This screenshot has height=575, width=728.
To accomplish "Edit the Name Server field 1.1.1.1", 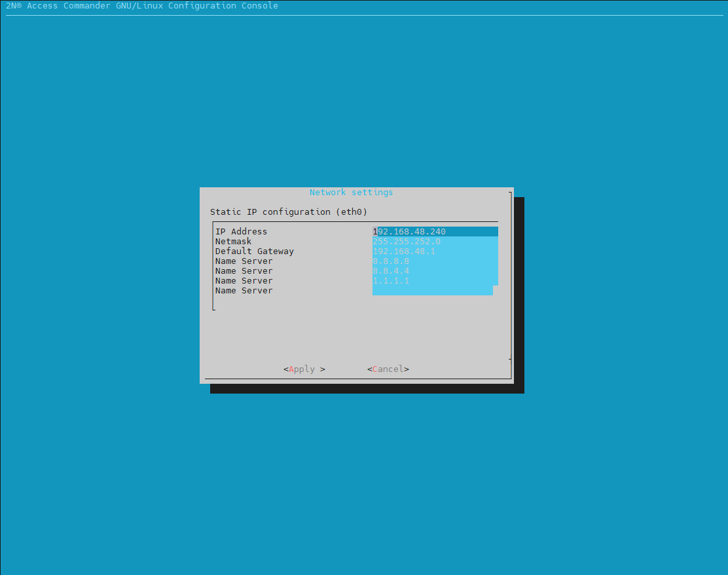I will (x=435, y=280).
